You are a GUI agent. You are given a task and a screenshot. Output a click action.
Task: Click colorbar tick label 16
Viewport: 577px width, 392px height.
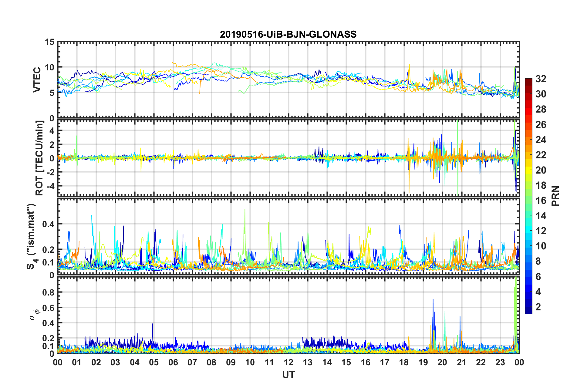pos(541,201)
